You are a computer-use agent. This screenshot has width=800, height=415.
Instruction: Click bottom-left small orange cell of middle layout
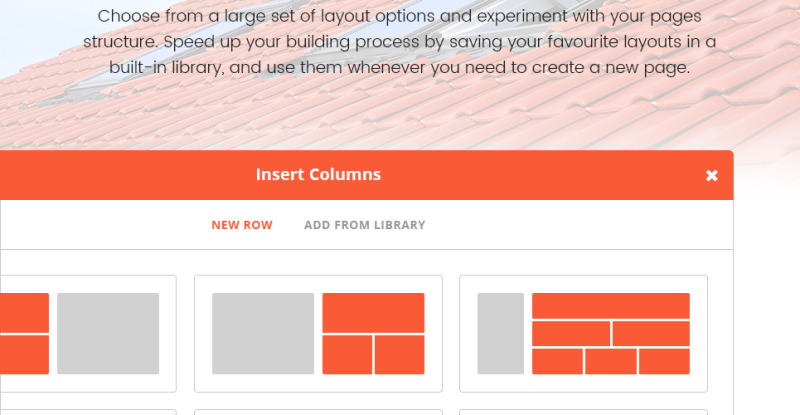(x=347, y=355)
